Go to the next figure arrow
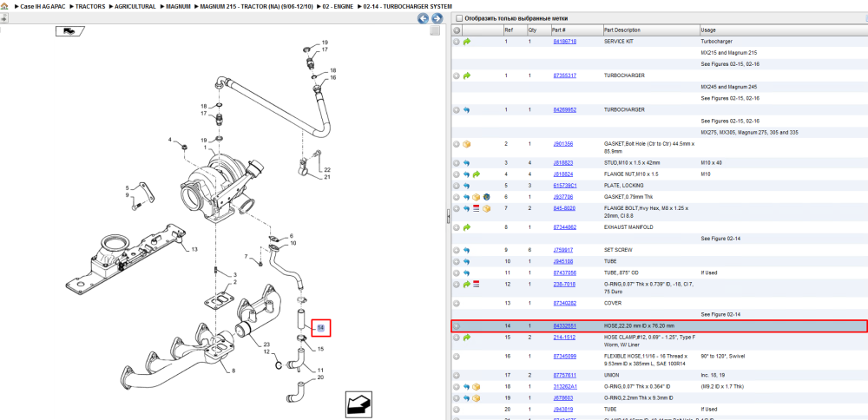 [x=437, y=18]
